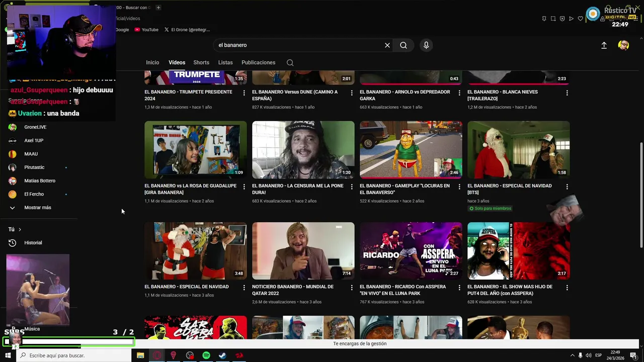Open the volume control in the system tray
The width and height of the screenshot is (644, 362).
click(x=590, y=355)
